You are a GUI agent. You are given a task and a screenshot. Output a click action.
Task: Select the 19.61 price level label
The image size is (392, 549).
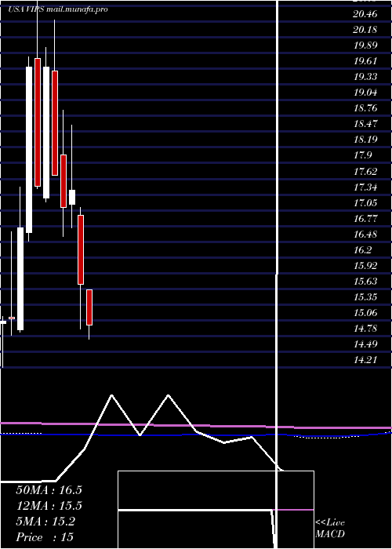click(365, 61)
